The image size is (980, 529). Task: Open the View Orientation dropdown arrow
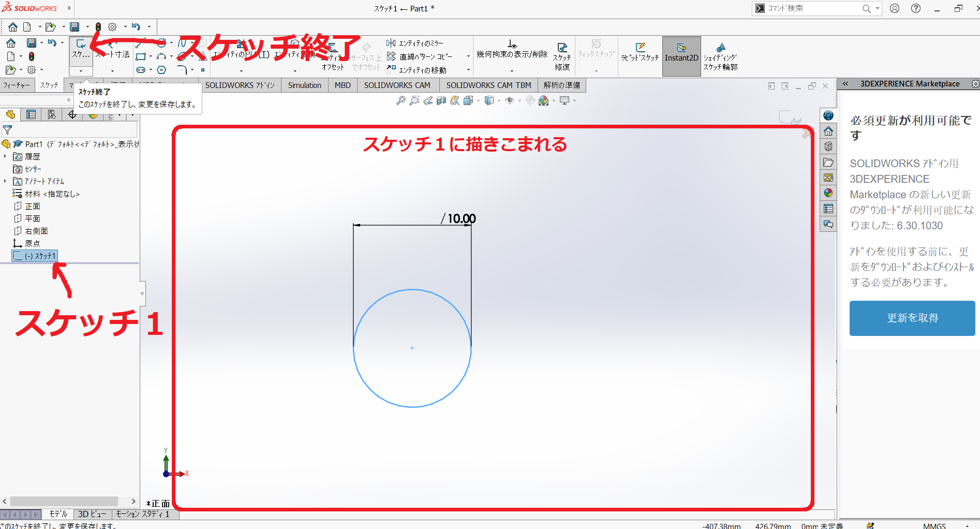click(478, 100)
